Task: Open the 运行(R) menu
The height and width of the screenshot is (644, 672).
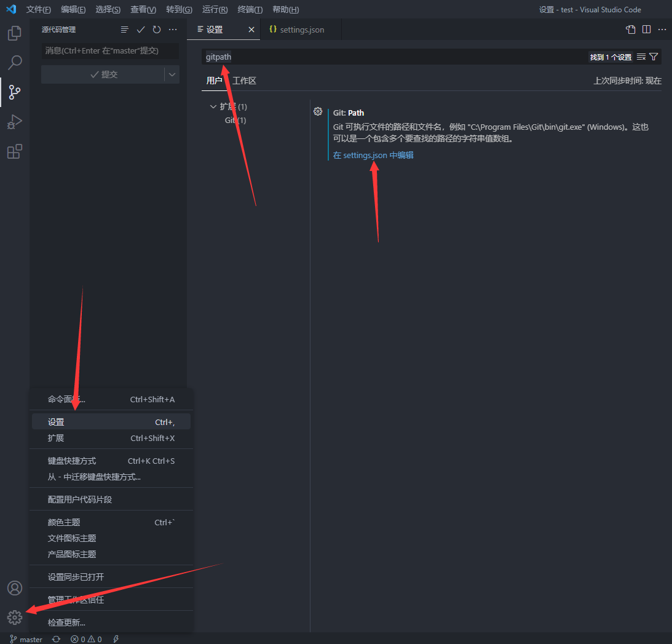Action: [215, 9]
